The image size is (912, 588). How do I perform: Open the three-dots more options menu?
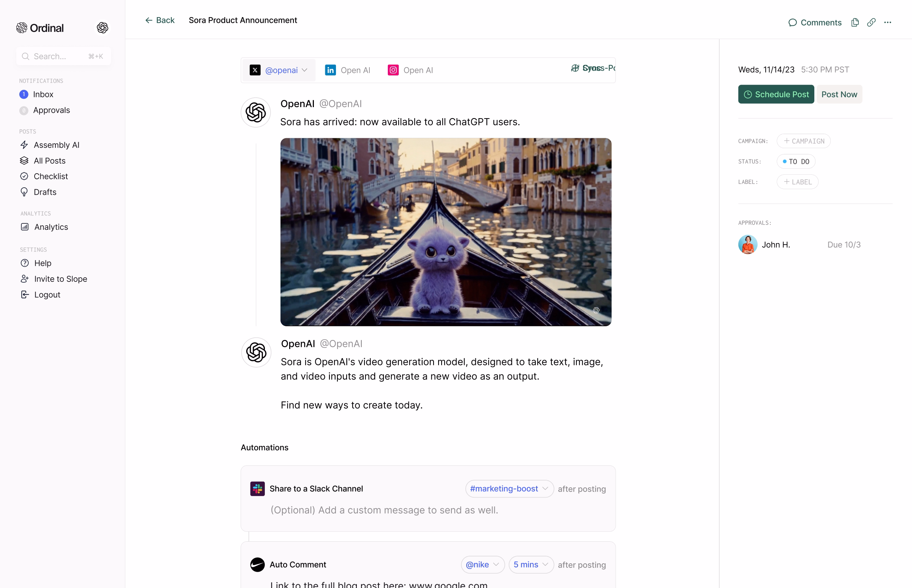pyautogui.click(x=888, y=22)
